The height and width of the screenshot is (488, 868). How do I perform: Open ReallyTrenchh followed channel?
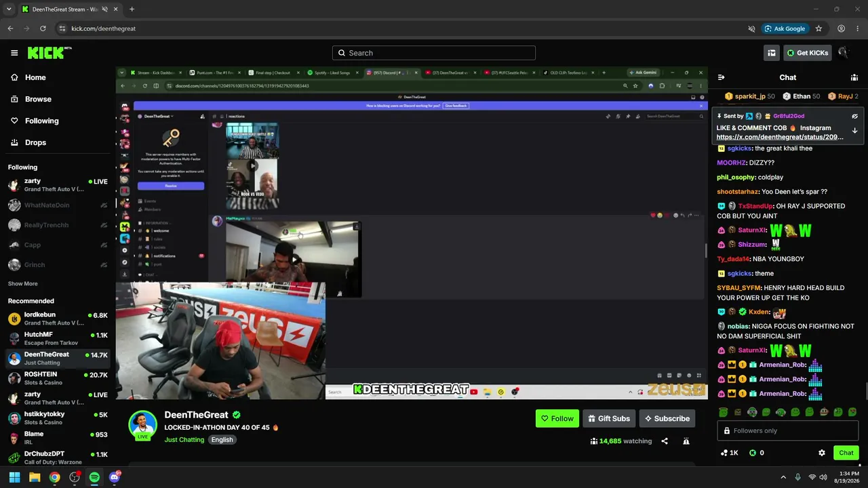pos(58,225)
